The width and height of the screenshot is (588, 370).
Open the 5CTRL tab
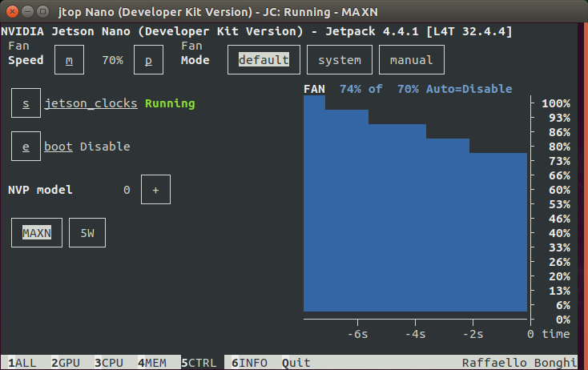199,363
